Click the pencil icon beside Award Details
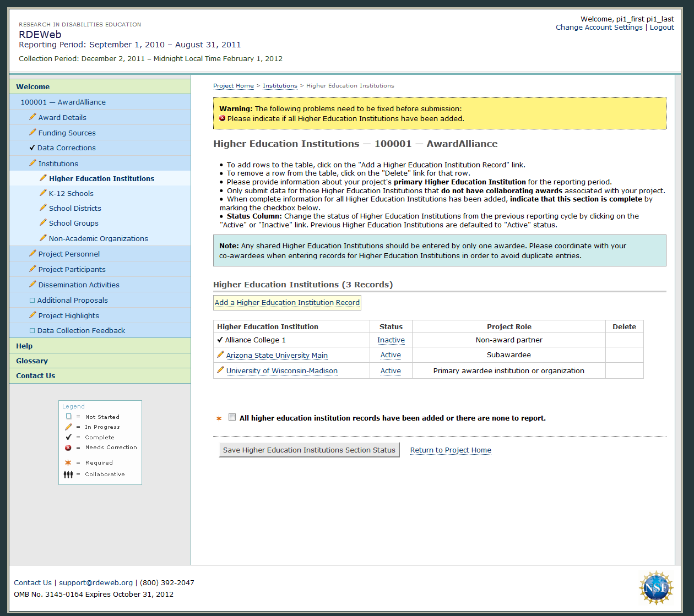This screenshot has height=616, width=694. [x=32, y=117]
